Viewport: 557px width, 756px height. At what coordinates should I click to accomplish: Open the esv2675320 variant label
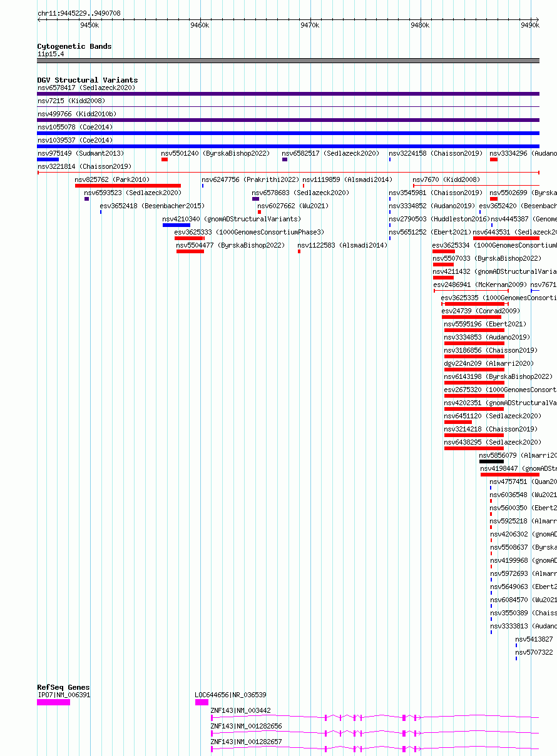pos(501,390)
